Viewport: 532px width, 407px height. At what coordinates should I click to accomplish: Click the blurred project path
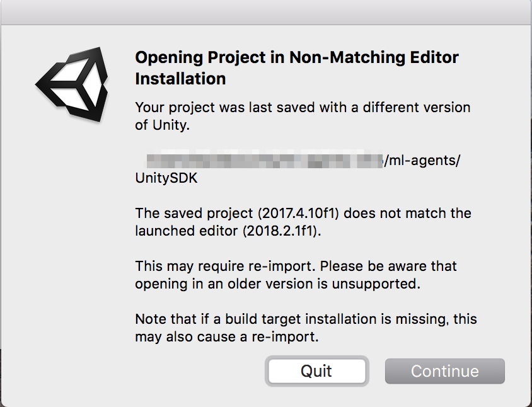coord(265,161)
